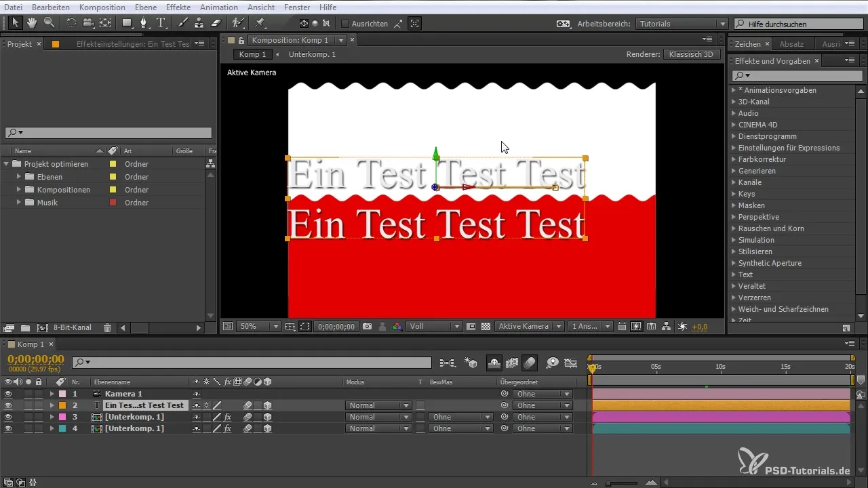The width and height of the screenshot is (868, 488).
Task: Hide the Kamera 1 layer
Action: coord(8,394)
